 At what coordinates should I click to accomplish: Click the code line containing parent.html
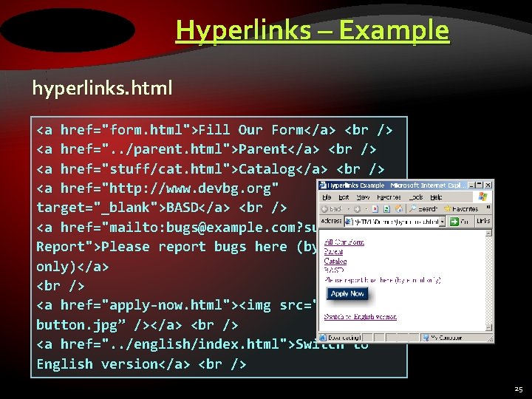pos(206,149)
